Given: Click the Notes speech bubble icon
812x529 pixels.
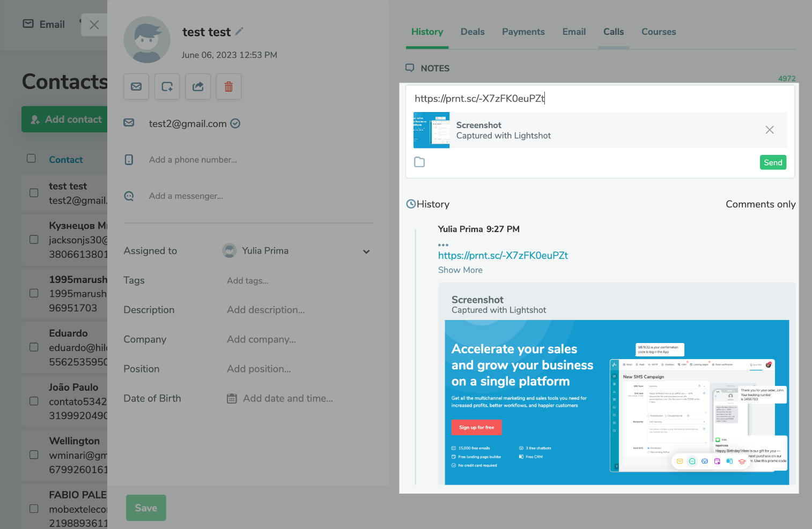Looking at the screenshot, I should click(410, 68).
